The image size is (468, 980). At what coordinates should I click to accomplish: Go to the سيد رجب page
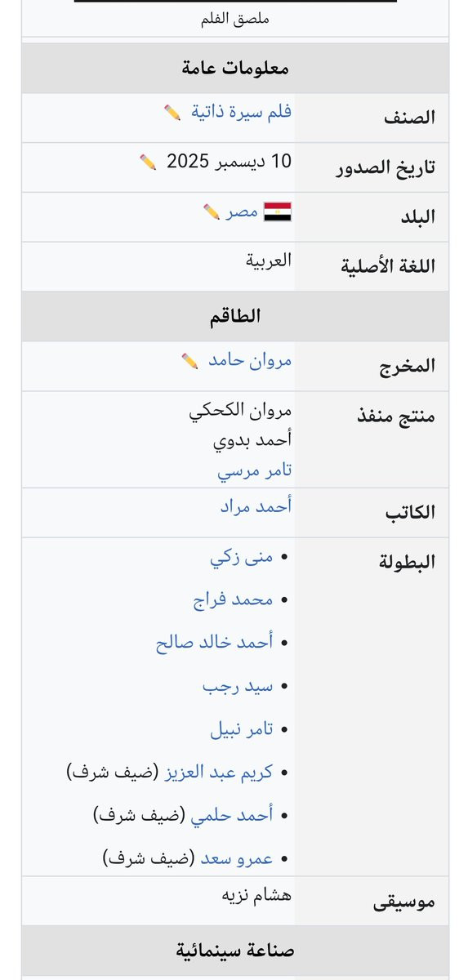click(x=238, y=687)
